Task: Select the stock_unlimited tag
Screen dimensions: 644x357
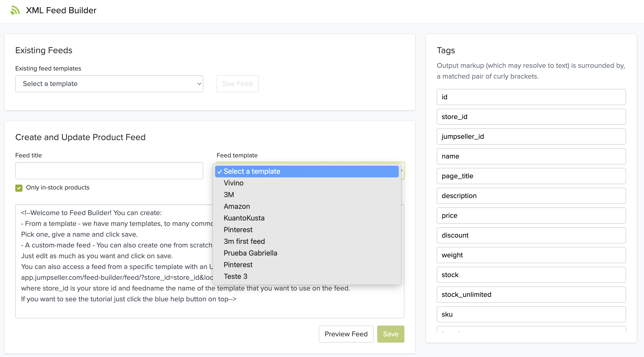Action: [x=531, y=295]
